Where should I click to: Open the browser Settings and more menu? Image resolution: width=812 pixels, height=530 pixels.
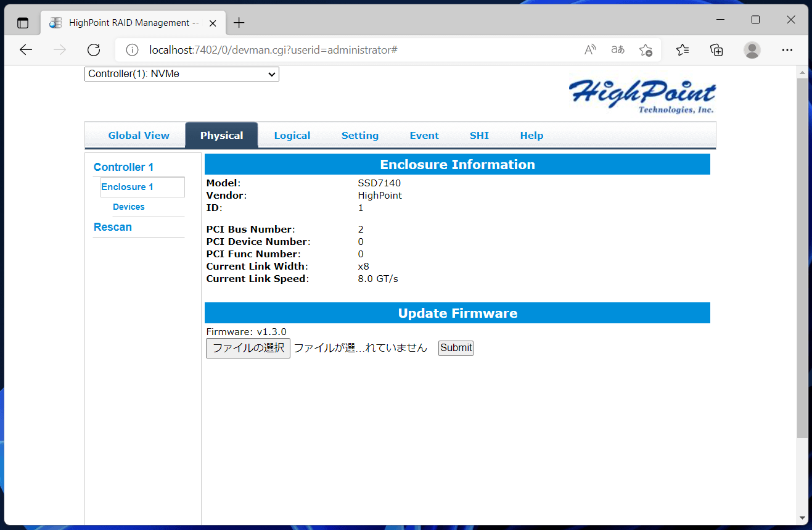coord(787,50)
